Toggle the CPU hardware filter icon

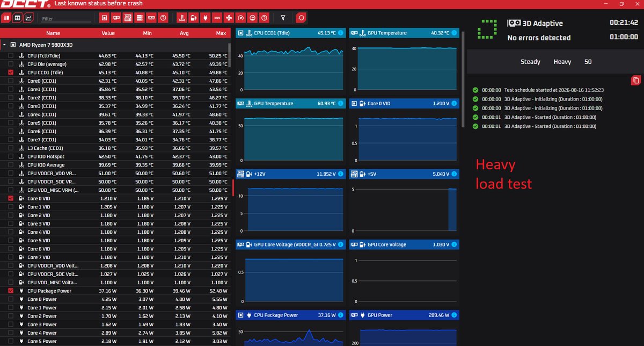(105, 18)
